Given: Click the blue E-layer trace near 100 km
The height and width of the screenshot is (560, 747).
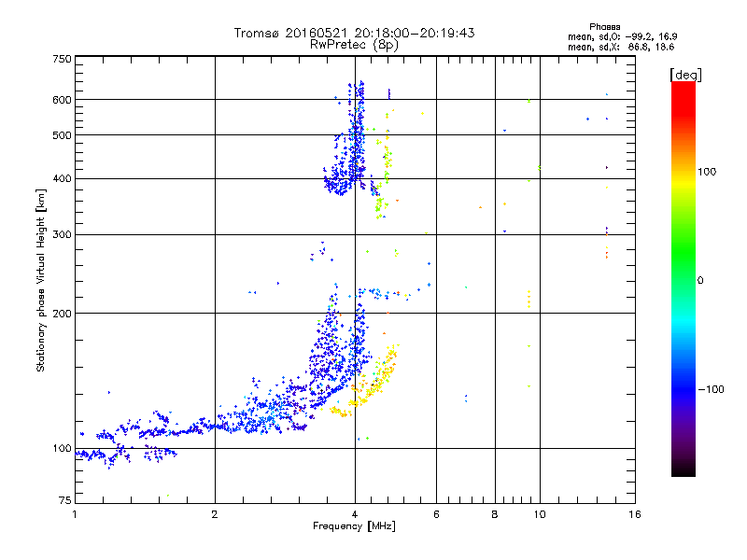Looking at the screenshot, I should 126,455.
